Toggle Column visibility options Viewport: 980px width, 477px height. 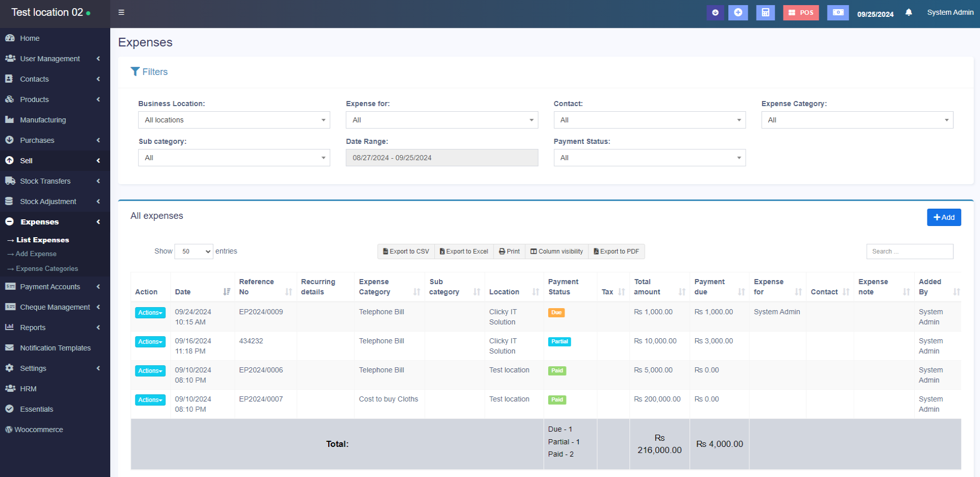coord(556,252)
